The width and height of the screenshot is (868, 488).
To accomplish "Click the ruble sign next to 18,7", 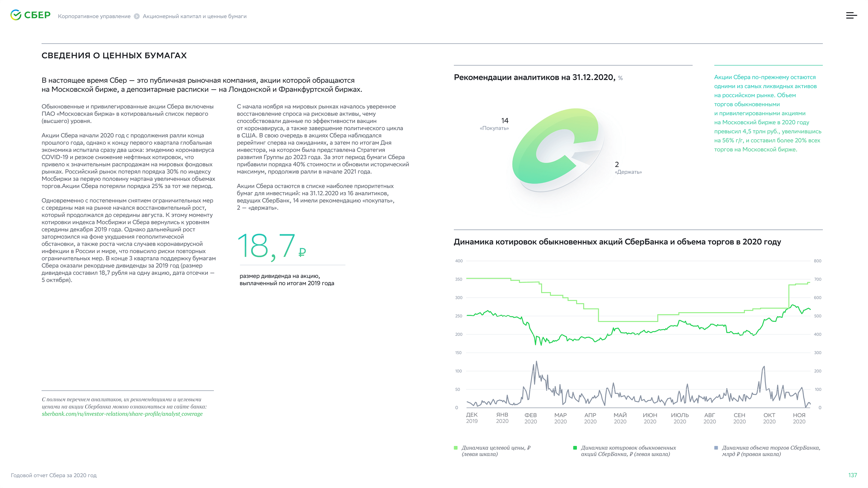I will (302, 252).
